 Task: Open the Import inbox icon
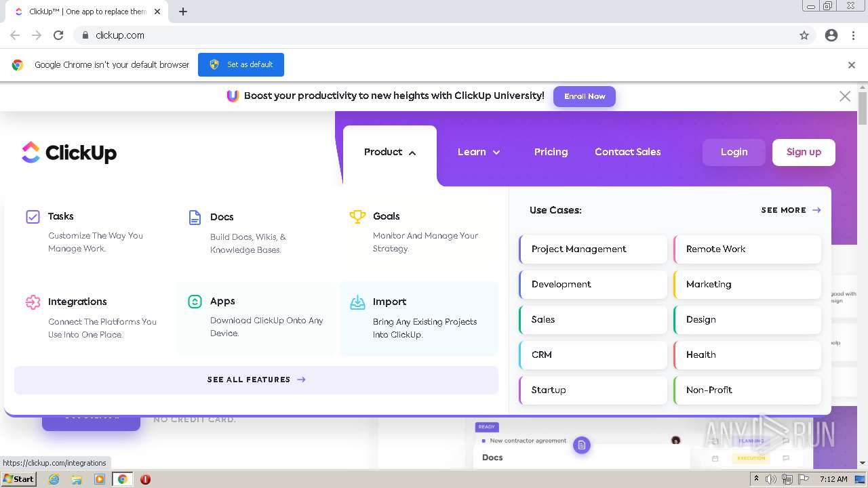click(x=357, y=302)
